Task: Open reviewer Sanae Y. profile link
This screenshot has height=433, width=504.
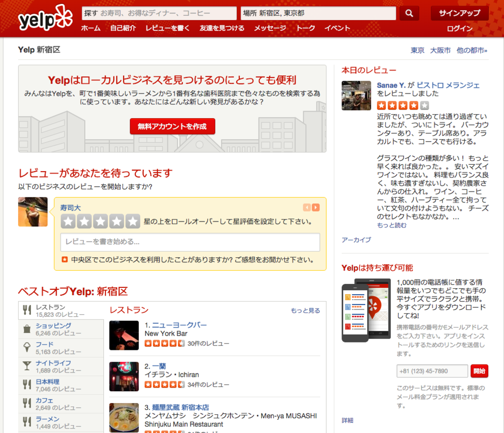Action: 391,85
